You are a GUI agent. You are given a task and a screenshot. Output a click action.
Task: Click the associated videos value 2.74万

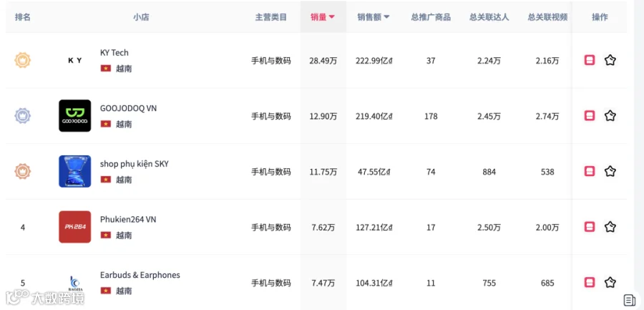547,117
